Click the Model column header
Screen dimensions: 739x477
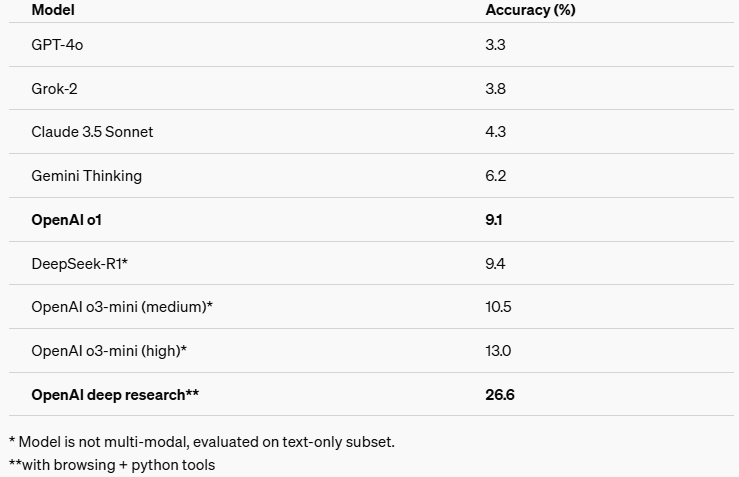tap(53, 10)
